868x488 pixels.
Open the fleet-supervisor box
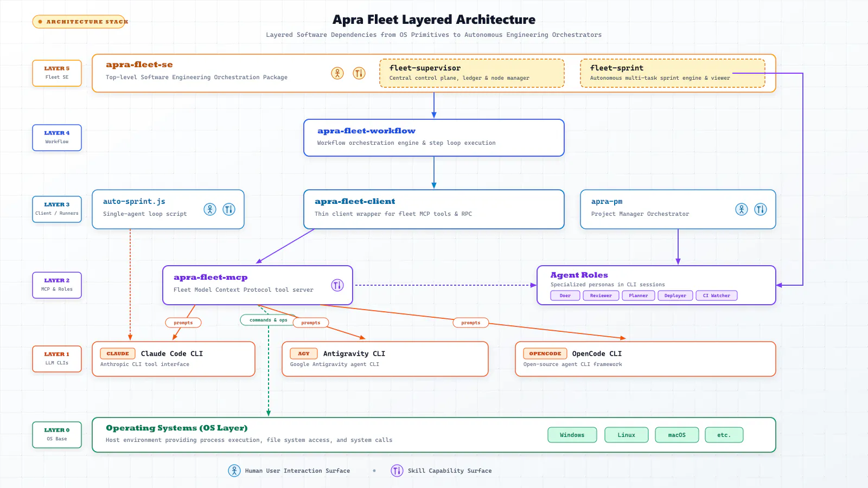pyautogui.click(x=472, y=73)
